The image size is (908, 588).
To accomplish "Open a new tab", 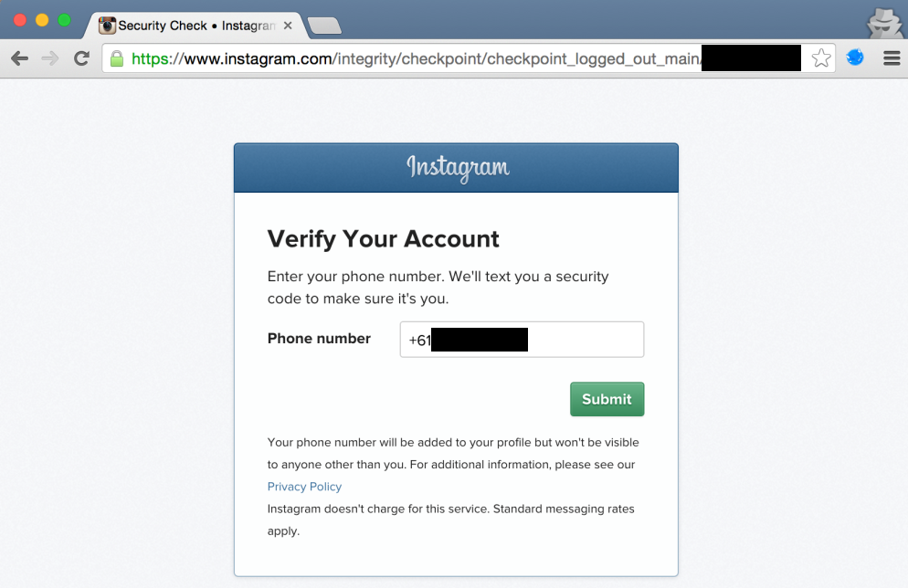I will pyautogui.click(x=324, y=26).
